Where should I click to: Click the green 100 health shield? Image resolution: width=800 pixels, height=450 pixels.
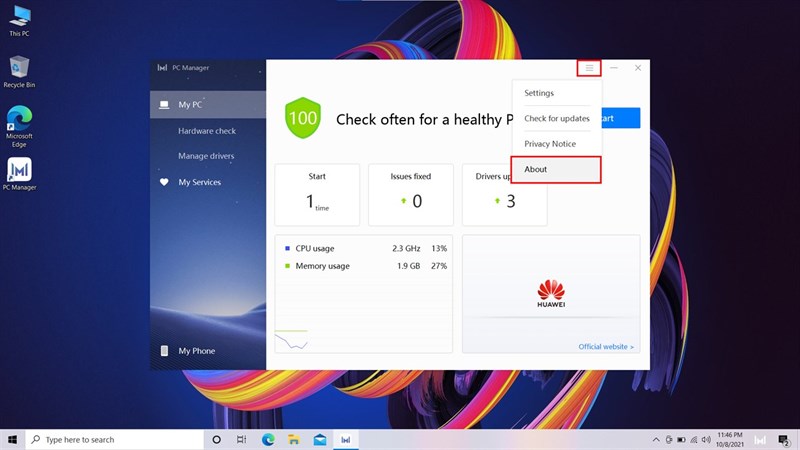tap(303, 118)
